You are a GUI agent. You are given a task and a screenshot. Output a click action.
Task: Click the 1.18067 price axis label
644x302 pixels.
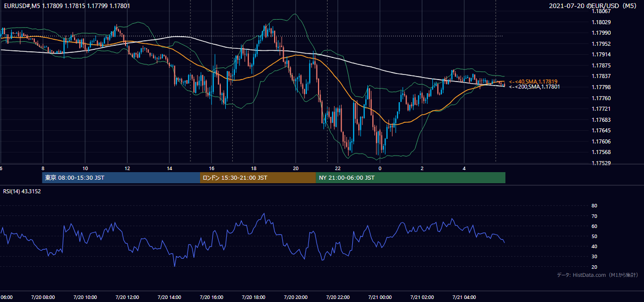(x=601, y=12)
